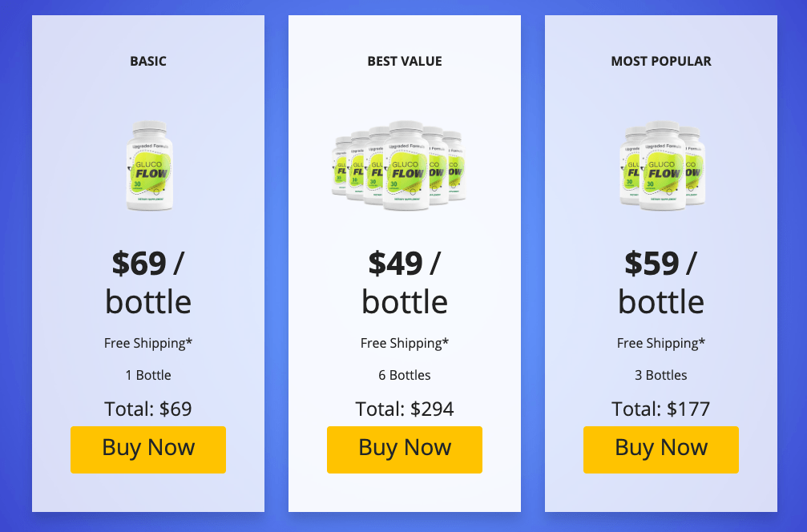Click the Total: $294 text
This screenshot has height=532, width=807.
(405, 409)
